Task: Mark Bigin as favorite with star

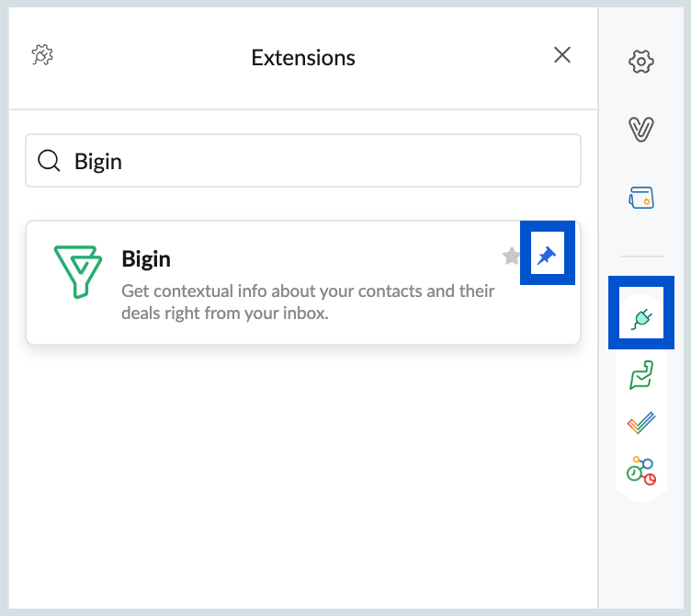Action: pyautogui.click(x=511, y=256)
